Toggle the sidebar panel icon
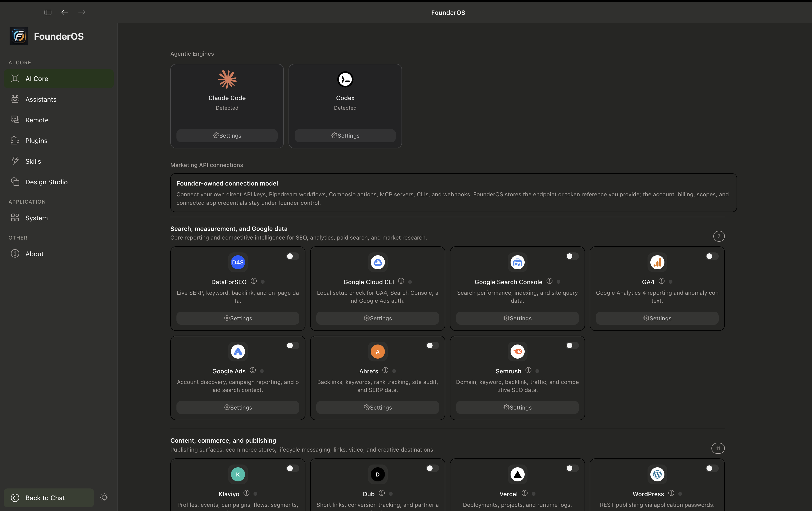This screenshot has width=812, height=511. 48,12
